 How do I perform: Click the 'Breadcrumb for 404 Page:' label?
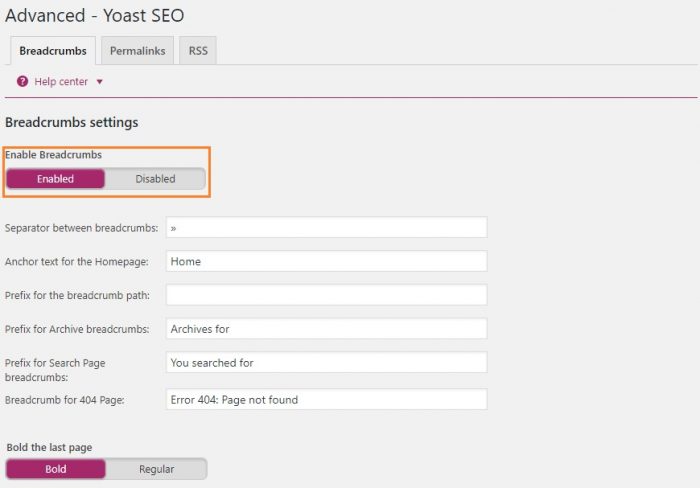click(x=65, y=400)
